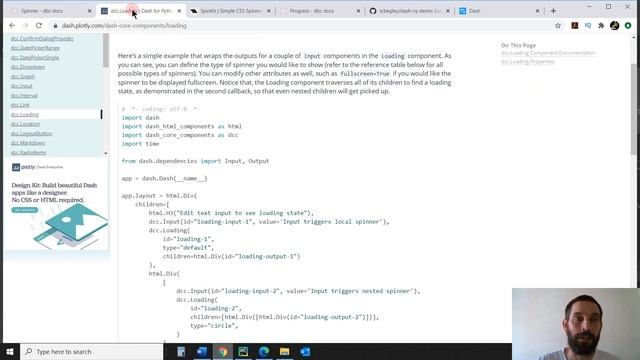Open dcc.LogoutButton in the sidebar
This screenshot has height=360, width=640.
pyautogui.click(x=31, y=133)
